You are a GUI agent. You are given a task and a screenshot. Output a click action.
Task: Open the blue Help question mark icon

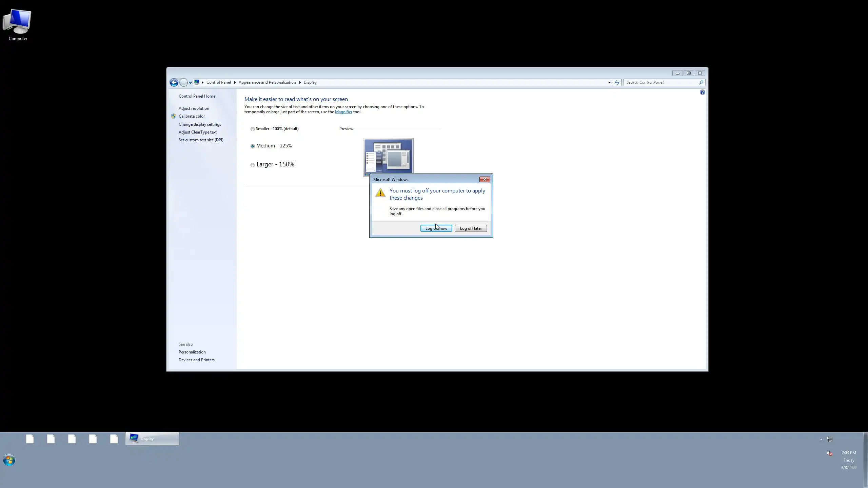click(x=702, y=92)
